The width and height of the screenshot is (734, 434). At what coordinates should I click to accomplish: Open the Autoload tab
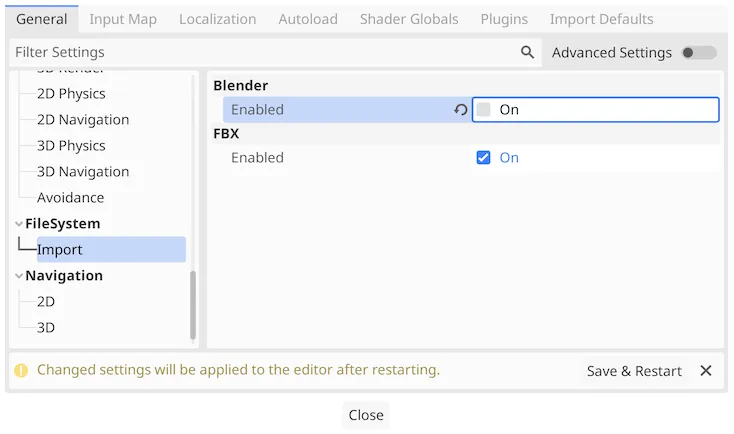(308, 19)
